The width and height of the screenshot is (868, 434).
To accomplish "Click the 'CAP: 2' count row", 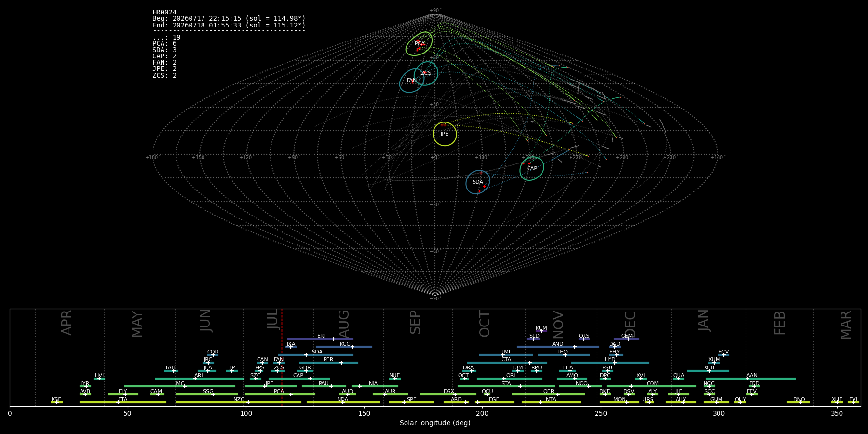I will (164, 56).
